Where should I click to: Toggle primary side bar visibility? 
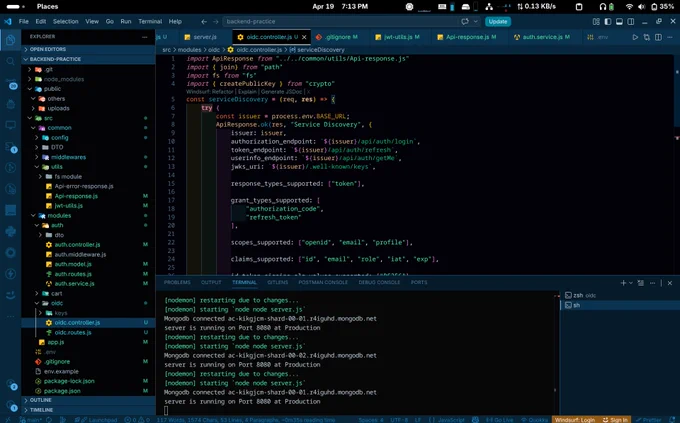[608, 21]
